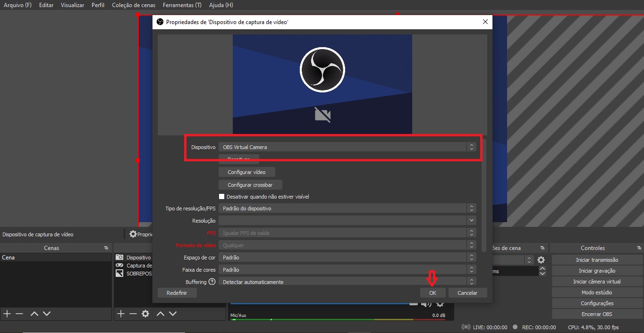
Task: Move the scene down in Cenas list
Action: (x=47, y=314)
